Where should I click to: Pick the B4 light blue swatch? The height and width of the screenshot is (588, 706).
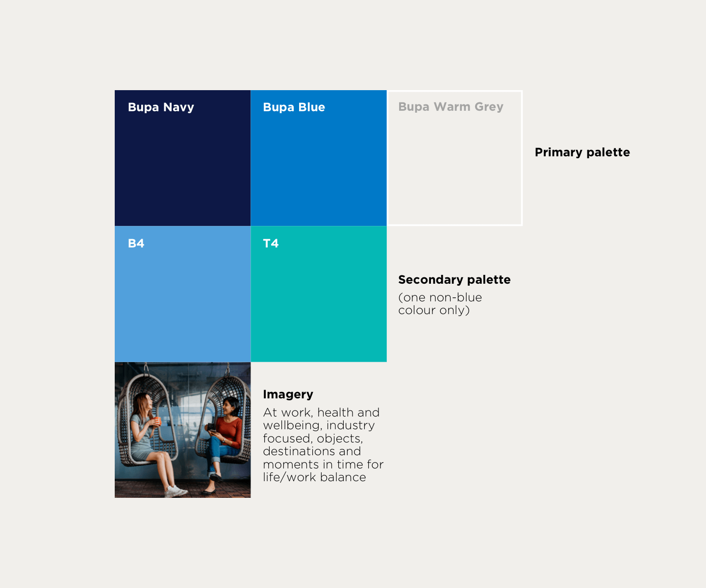point(182,294)
